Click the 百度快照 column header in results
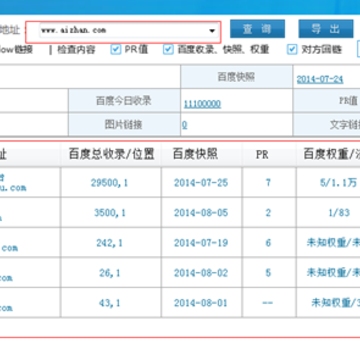360x360 pixels. (202, 154)
